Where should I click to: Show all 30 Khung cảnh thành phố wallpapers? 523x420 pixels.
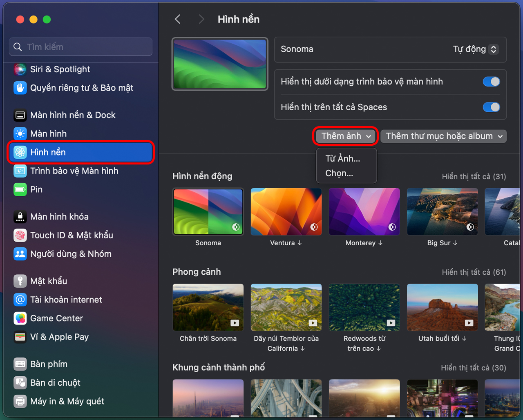474,368
